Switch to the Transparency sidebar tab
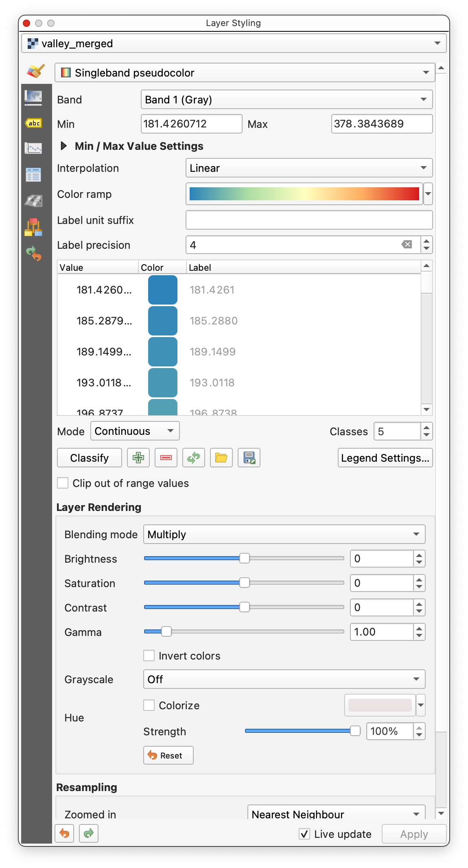This screenshot has width=468, height=868. pyautogui.click(x=33, y=97)
